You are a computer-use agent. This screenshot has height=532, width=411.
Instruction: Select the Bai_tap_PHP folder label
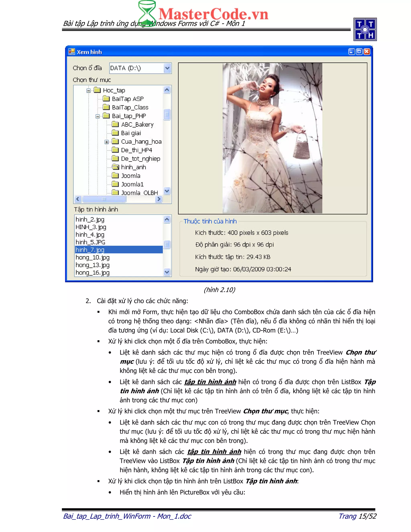pos(129,116)
